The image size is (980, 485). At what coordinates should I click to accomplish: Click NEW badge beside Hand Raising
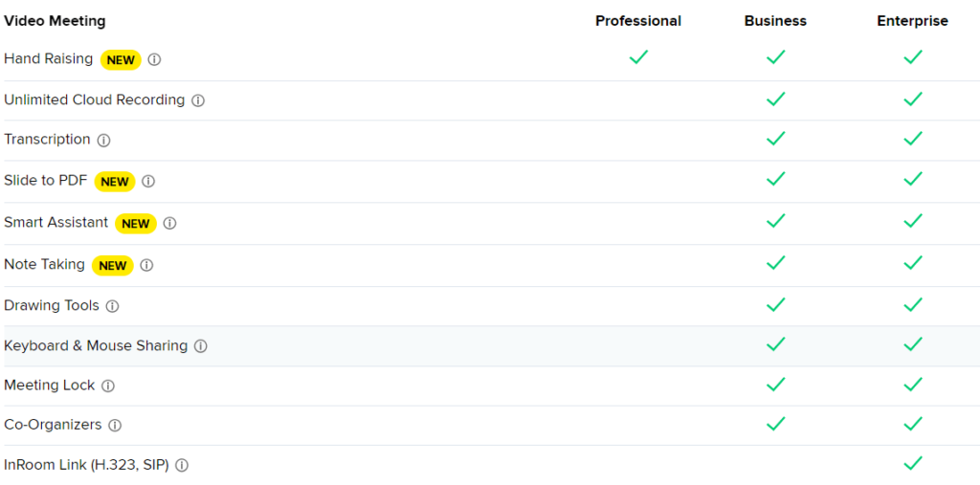point(121,60)
